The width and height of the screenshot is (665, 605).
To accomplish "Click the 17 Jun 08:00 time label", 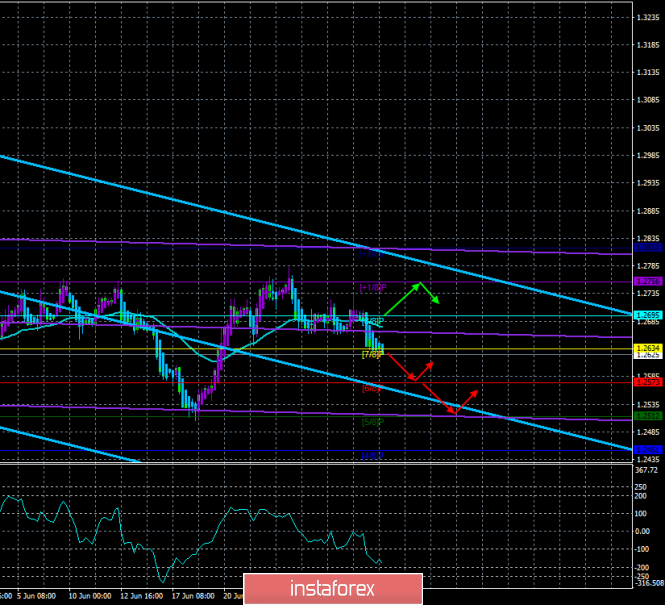I will (x=193, y=596).
